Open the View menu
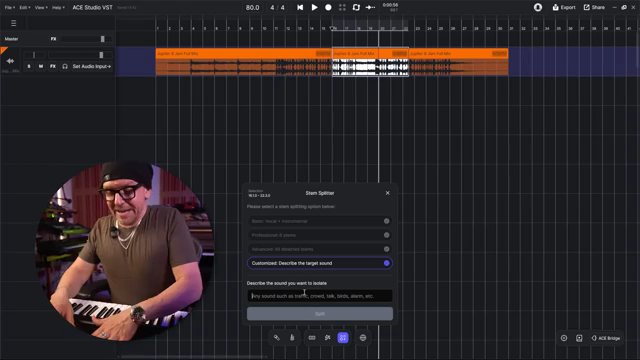This screenshot has height=360, width=640. pyautogui.click(x=41, y=7)
